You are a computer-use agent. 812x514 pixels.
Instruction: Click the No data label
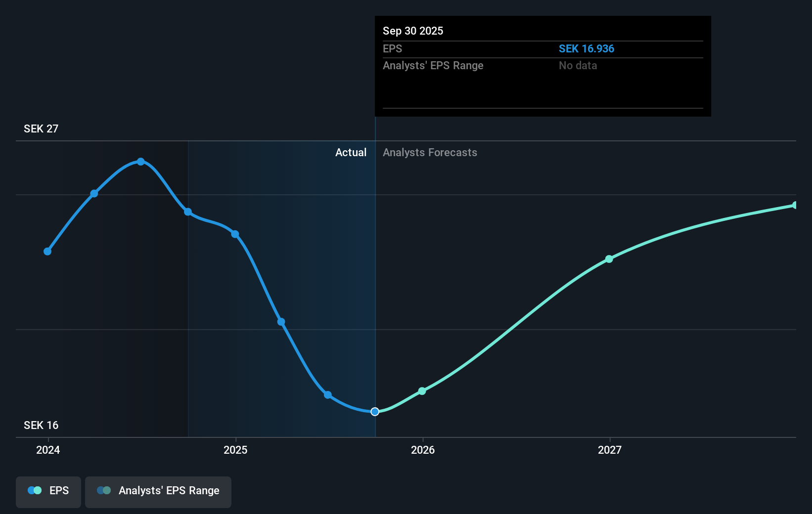pos(577,65)
